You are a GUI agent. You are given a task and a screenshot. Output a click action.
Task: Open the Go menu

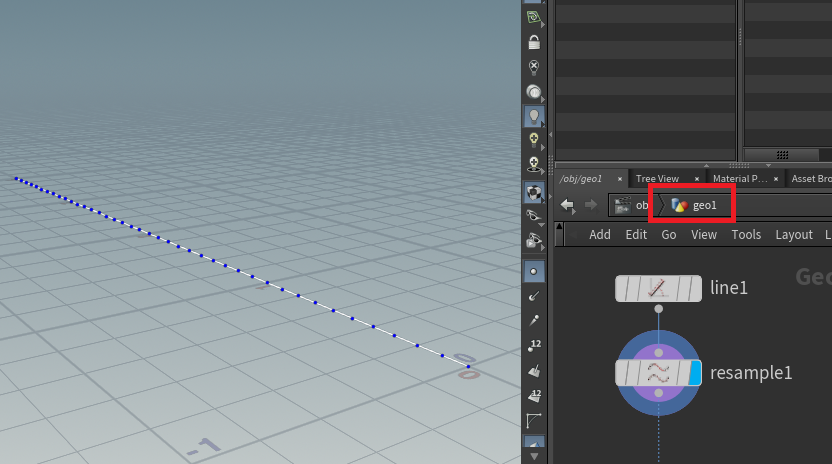click(x=669, y=235)
